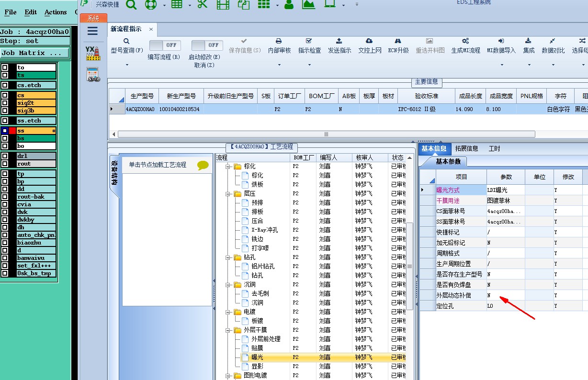
Task: Open dropdown arrow under 指示检查
Action: tap(309, 65)
